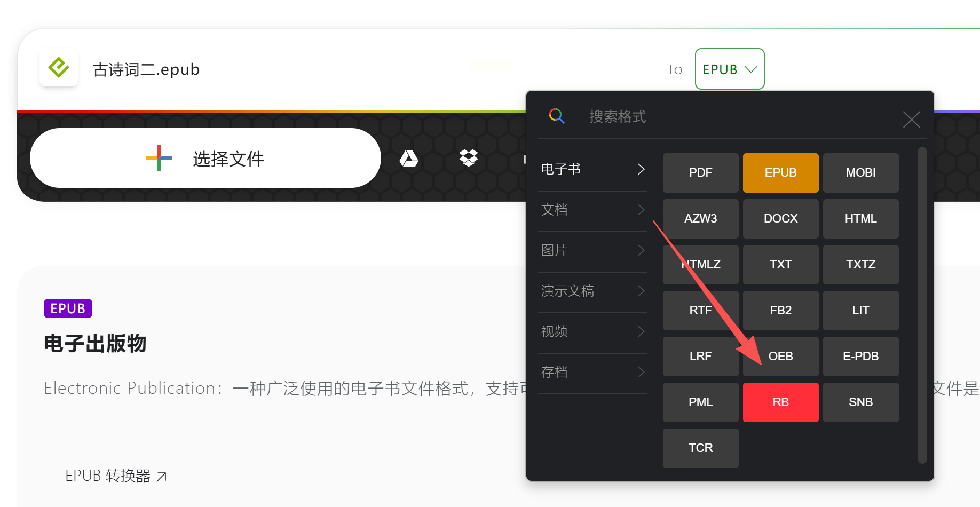This screenshot has height=507, width=980.
Task: Expand the 视频 category
Action: (x=592, y=331)
